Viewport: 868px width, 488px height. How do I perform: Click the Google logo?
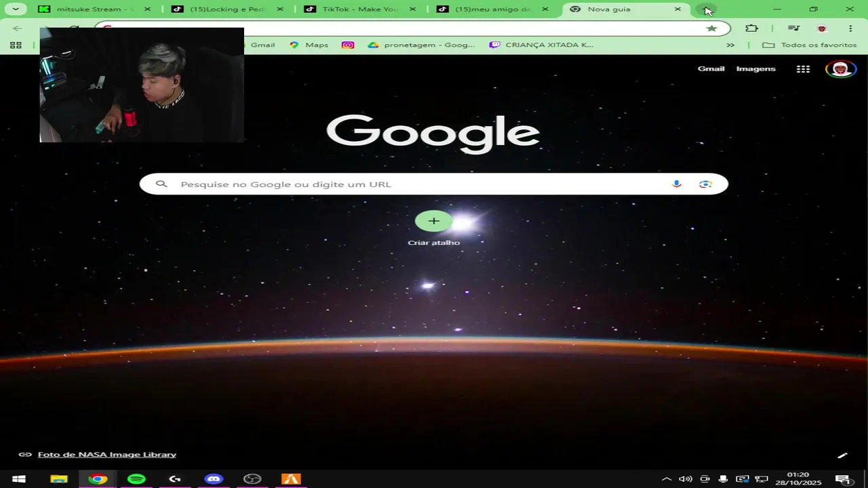[433, 134]
